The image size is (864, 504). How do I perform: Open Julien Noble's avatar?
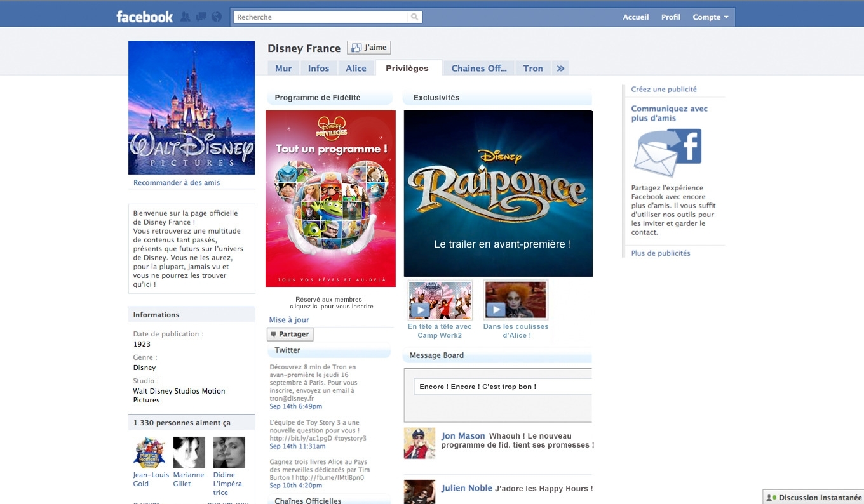[x=419, y=492]
